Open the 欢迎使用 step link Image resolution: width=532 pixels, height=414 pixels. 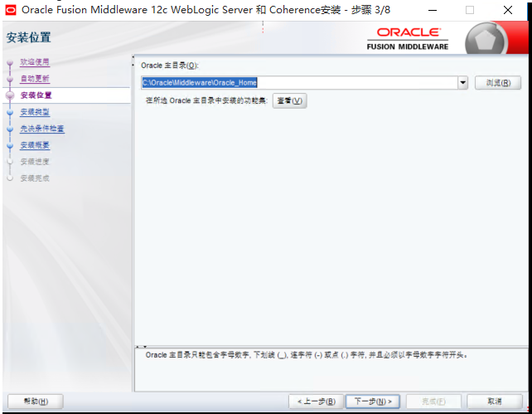pos(35,62)
